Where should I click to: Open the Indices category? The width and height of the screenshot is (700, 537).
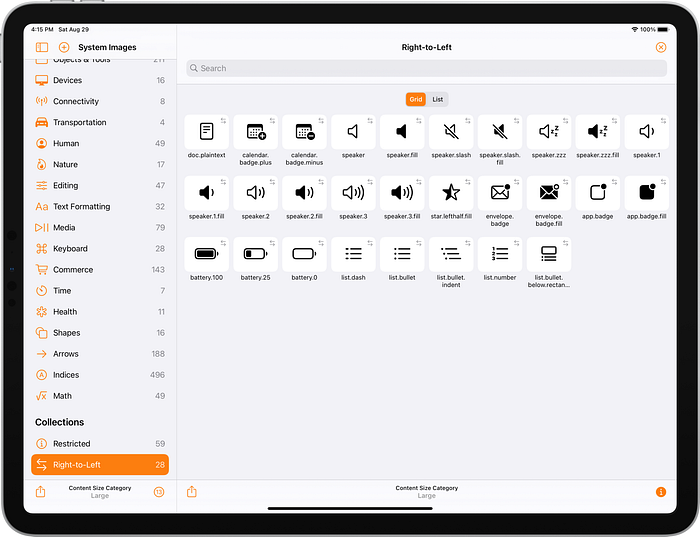click(100, 375)
